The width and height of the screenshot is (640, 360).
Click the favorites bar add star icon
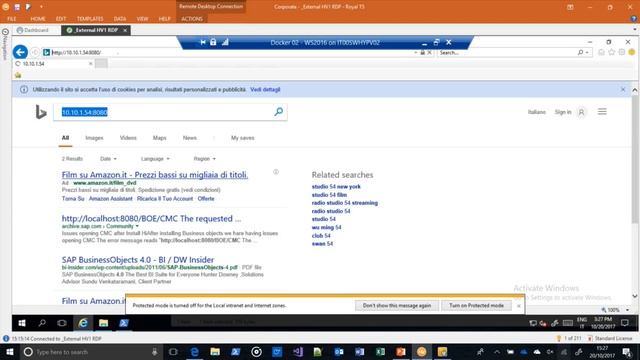[18, 75]
